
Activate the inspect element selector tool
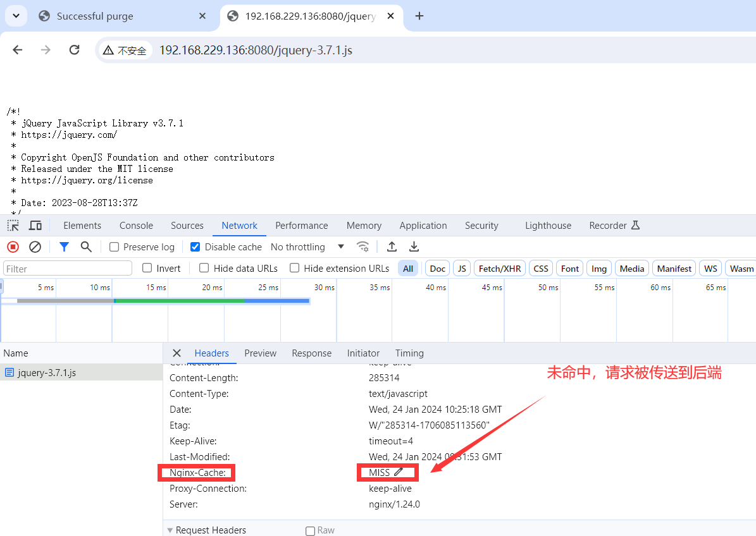coord(13,226)
